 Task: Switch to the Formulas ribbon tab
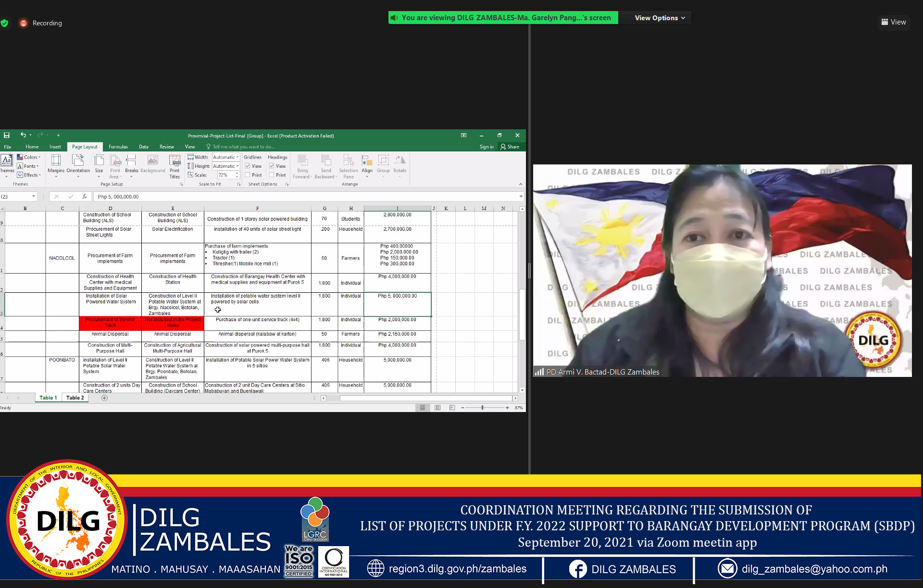click(x=118, y=147)
